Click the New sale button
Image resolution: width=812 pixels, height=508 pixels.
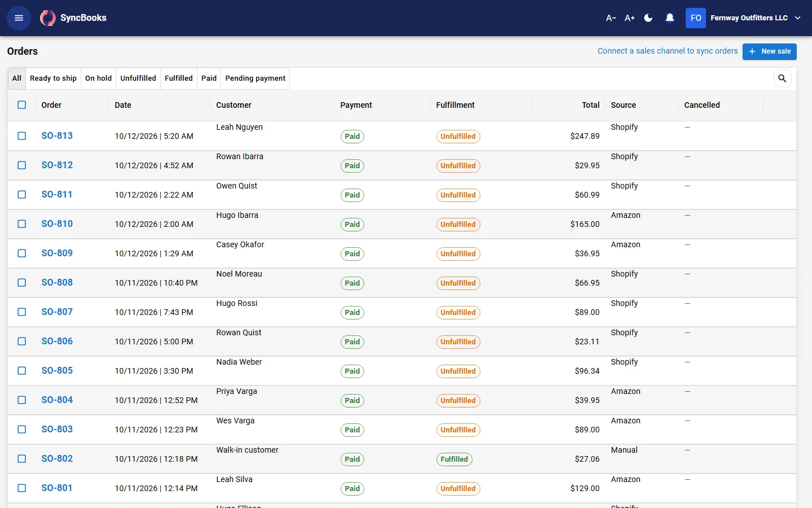click(770, 51)
